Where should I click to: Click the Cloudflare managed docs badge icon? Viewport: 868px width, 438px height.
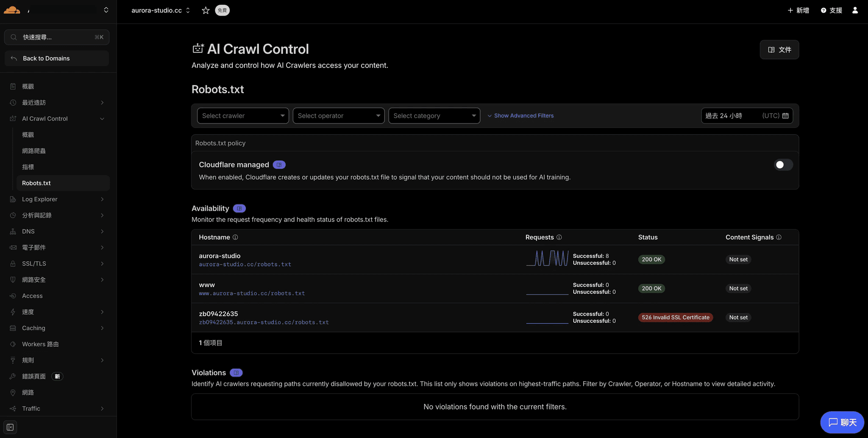[x=279, y=165]
